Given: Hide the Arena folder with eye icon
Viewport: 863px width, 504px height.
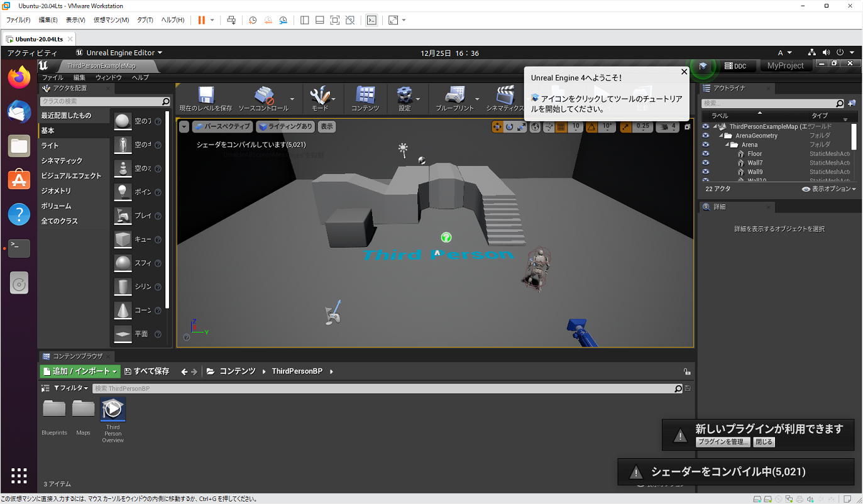Looking at the screenshot, I should (x=705, y=145).
